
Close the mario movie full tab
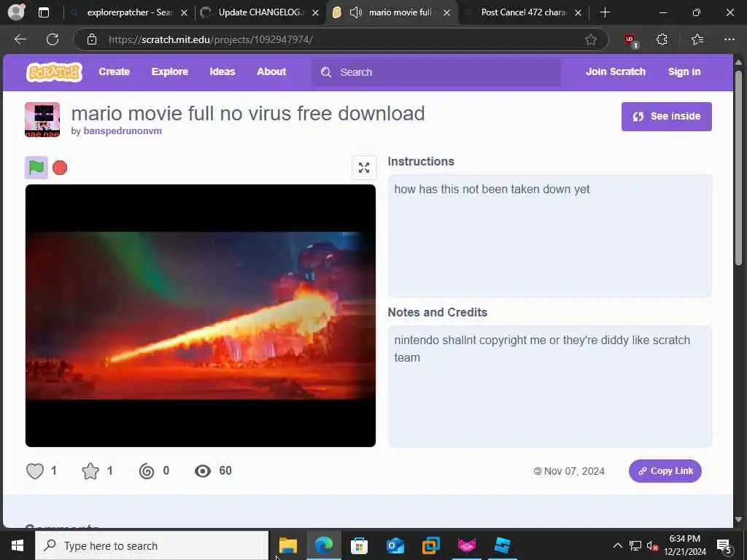click(447, 13)
